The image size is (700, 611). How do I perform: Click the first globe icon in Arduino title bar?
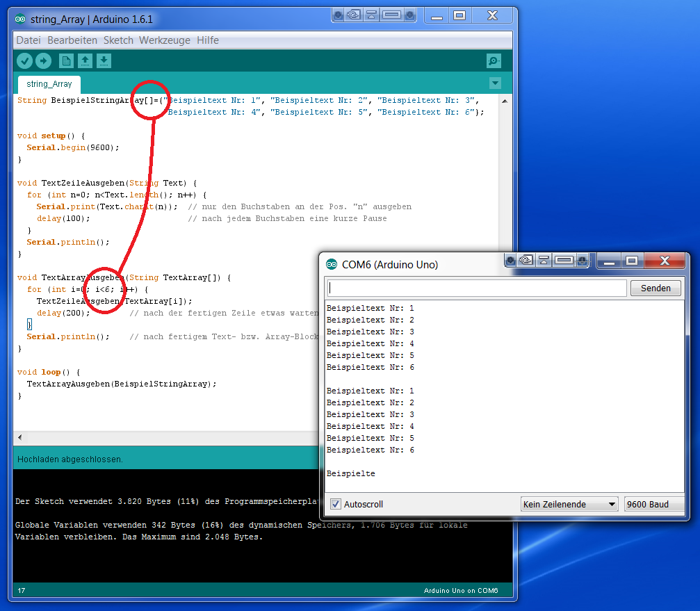[339, 15]
